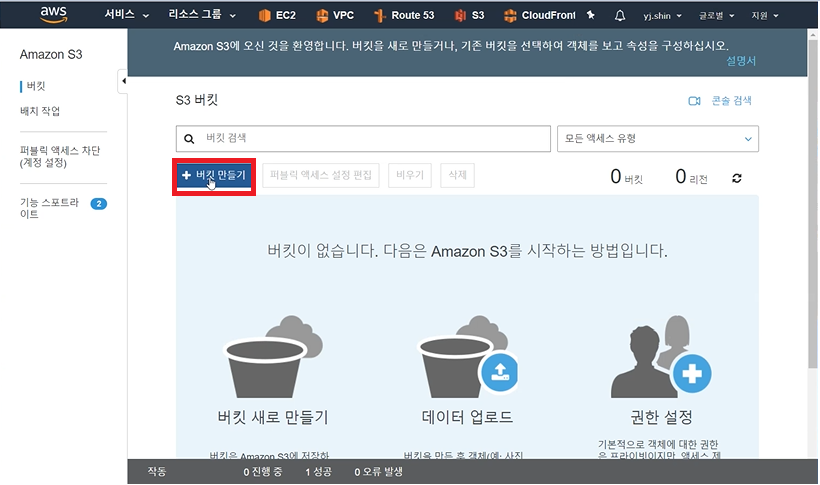This screenshot has height=485, width=820.
Task: Open the 서비스 dropdown menu
Action: click(127, 15)
